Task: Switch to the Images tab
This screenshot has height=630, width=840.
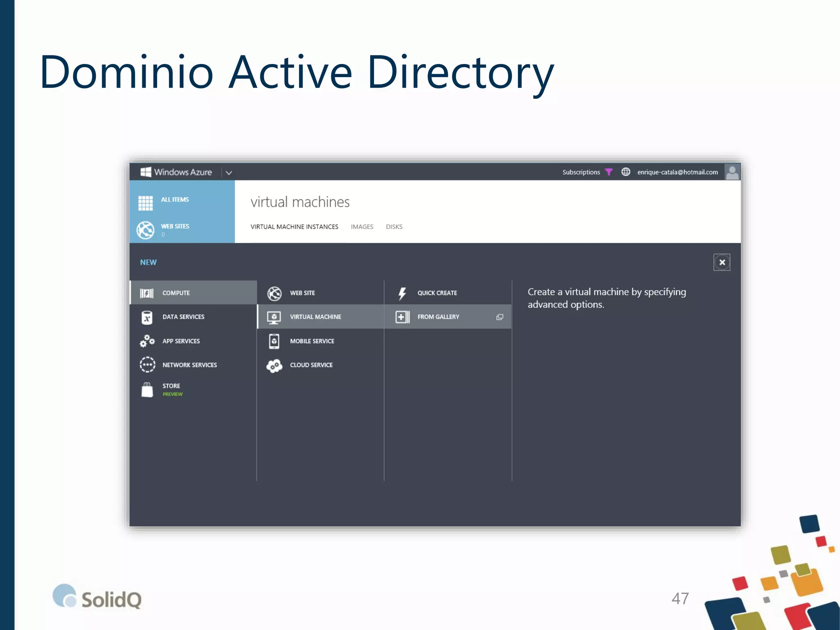Action: (x=362, y=227)
